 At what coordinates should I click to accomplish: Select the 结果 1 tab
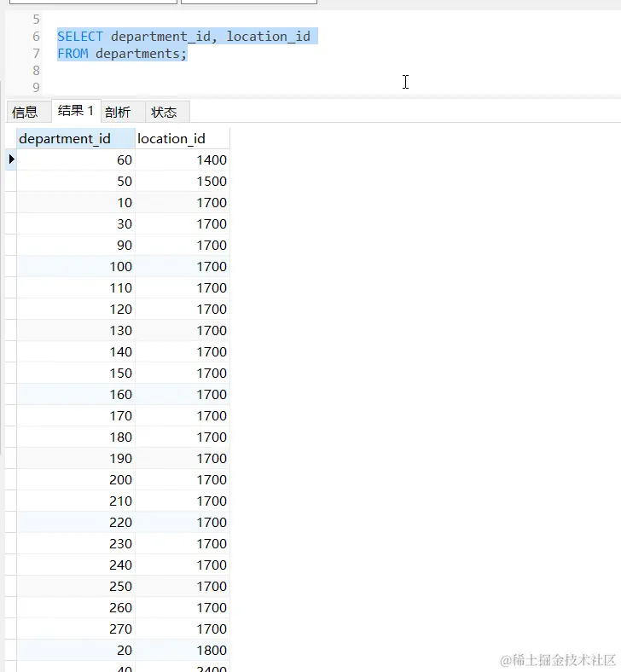(x=76, y=111)
